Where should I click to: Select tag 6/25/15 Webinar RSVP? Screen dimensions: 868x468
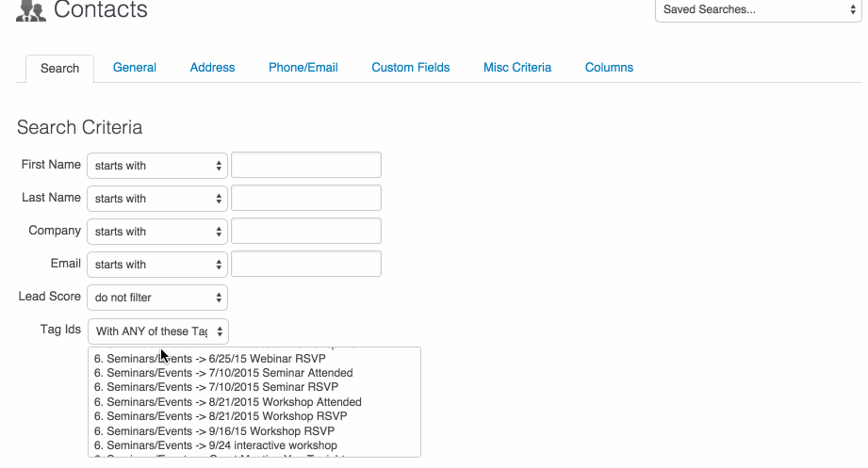pyautogui.click(x=254, y=359)
